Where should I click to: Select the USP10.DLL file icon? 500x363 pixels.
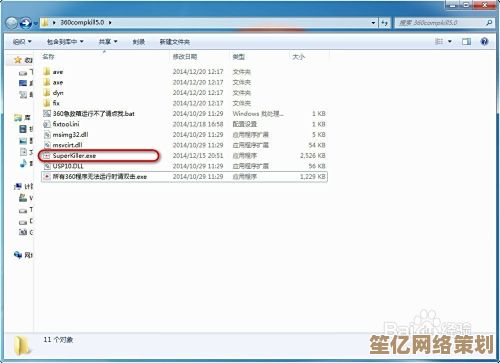[x=47, y=166]
